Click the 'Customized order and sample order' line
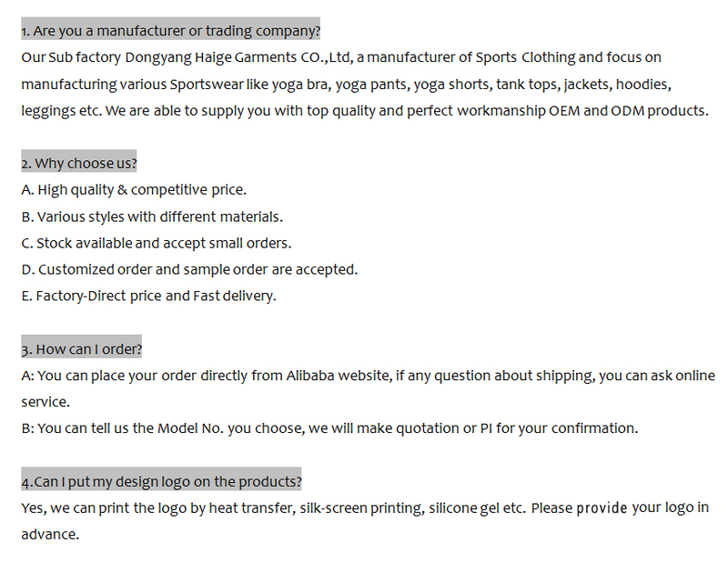Image resolution: width=728 pixels, height=573 pixels. [189, 269]
